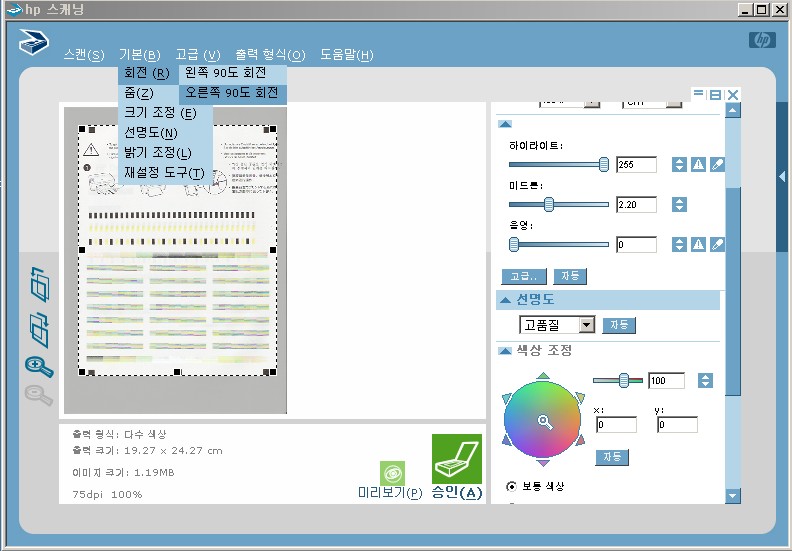Click the 고급.. button under 음영
Screen dimensions: 792x551
pyautogui.click(x=524, y=276)
